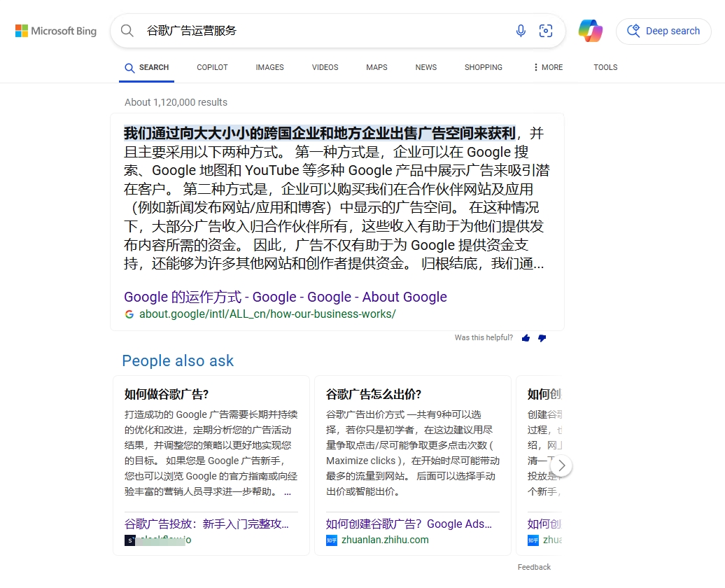Click the 'Was this helpful?' text

(x=484, y=337)
